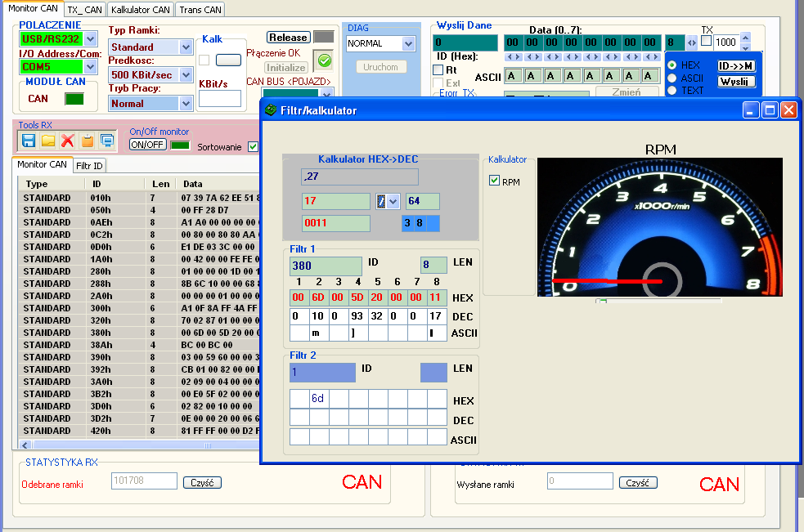The height and width of the screenshot is (532, 804).
Task: Click the Wysłane ramki counter field
Action: pyautogui.click(x=580, y=481)
